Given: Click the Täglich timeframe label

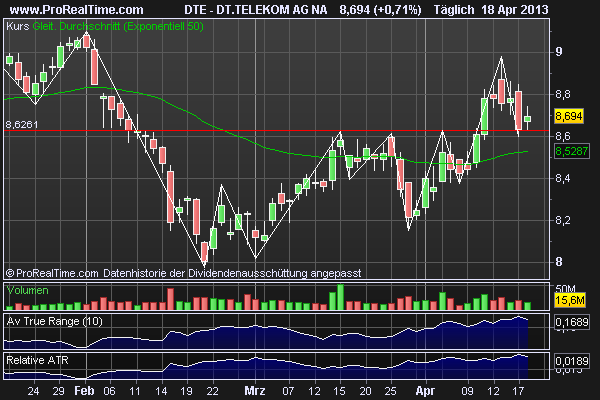Looking at the screenshot, I should click(454, 10).
